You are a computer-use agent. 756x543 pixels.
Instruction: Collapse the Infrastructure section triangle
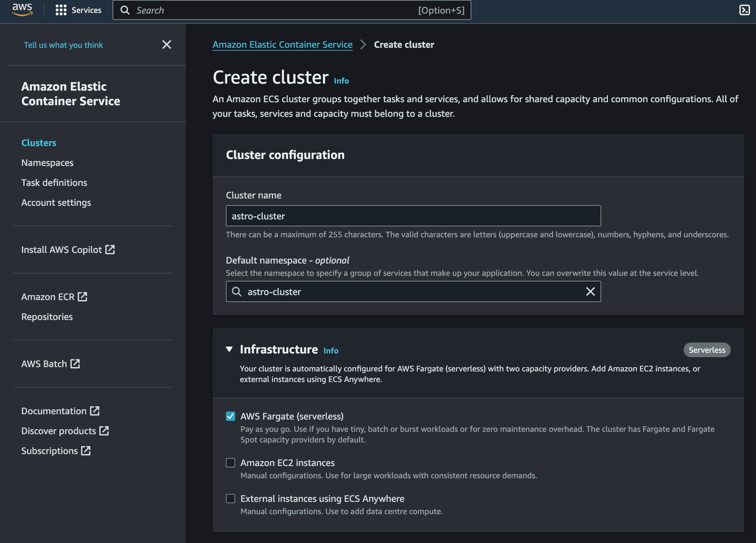(229, 349)
